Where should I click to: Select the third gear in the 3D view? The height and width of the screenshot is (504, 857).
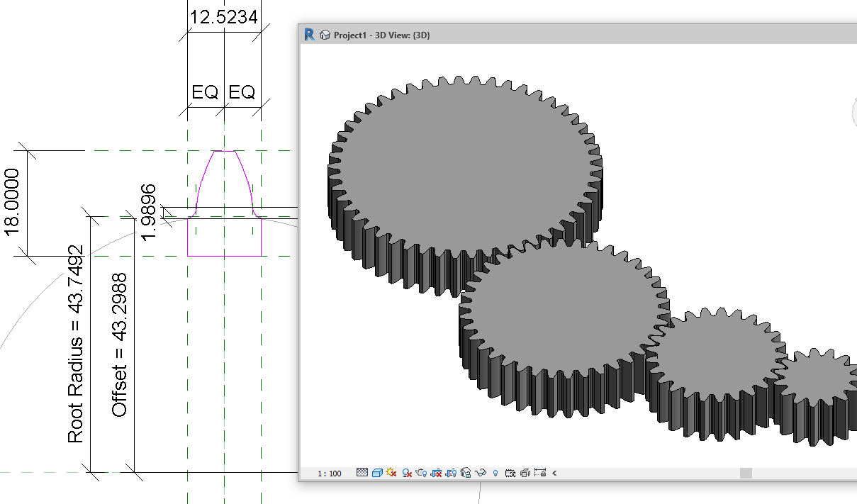tap(716, 354)
